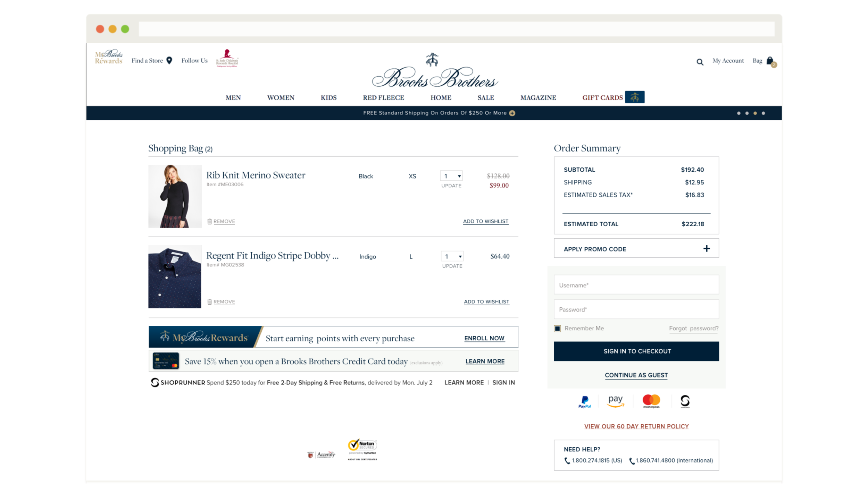Open quantity dropdown for Indigo shirt
Viewport: 868px width, 502px height.
point(452,257)
